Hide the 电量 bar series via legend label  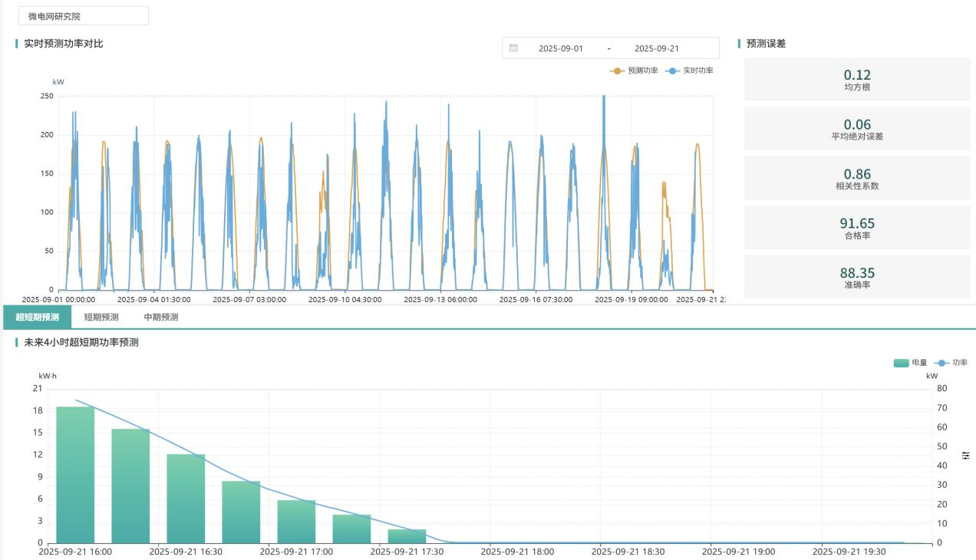click(919, 363)
